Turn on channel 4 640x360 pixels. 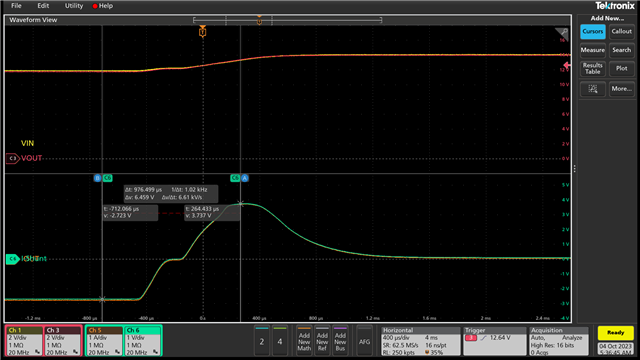click(x=280, y=341)
